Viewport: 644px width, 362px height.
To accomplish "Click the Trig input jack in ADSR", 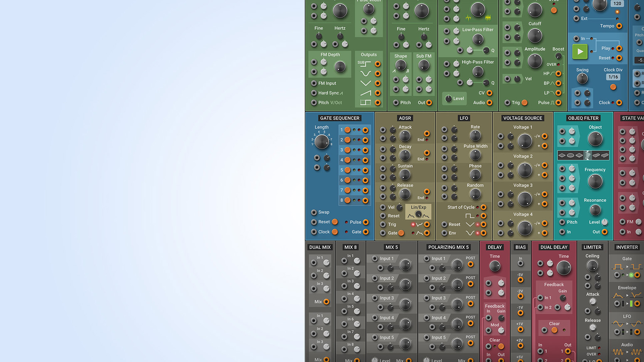I will (383, 224).
